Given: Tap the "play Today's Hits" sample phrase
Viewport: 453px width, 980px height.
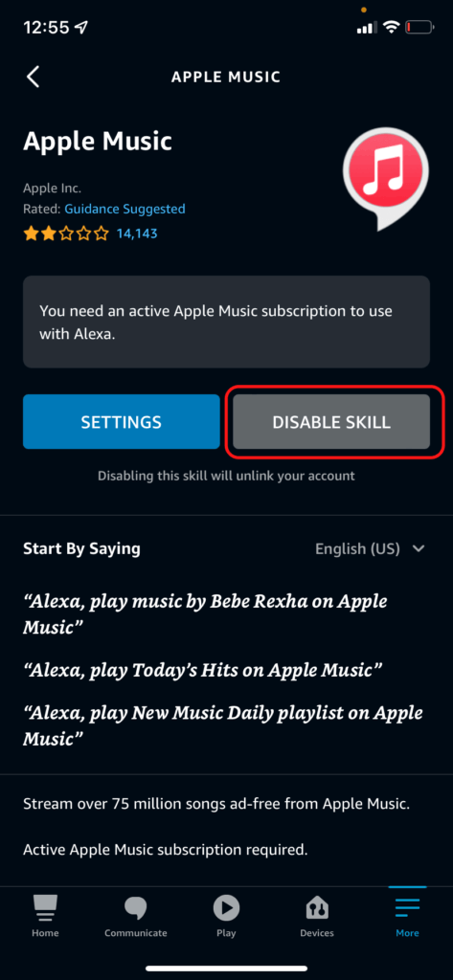Looking at the screenshot, I should 203,670.
